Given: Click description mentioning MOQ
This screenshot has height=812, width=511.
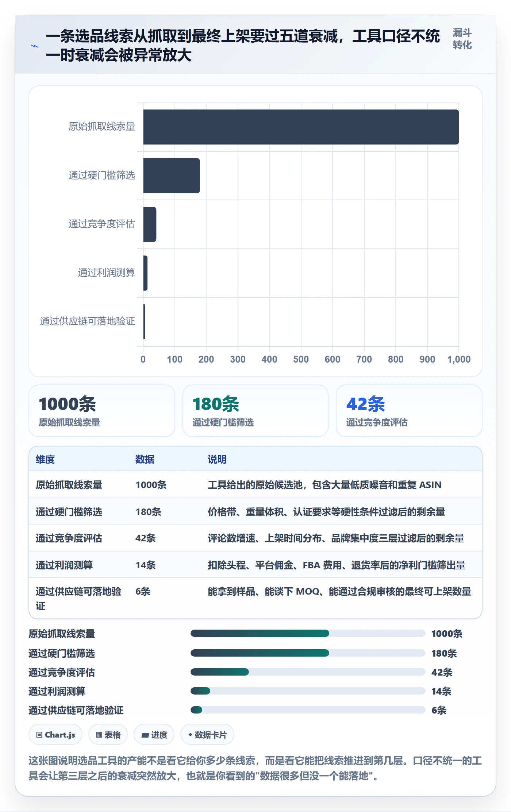Looking at the screenshot, I should tap(339, 591).
